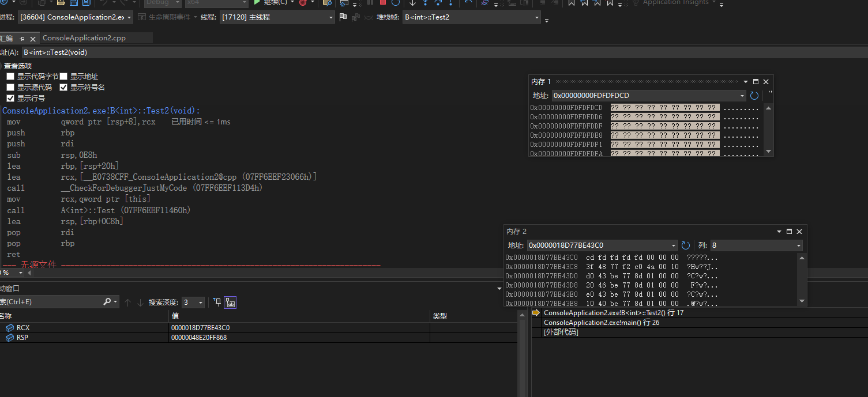Click the 内存 1 scrollbar down arrow
Image resolution: width=868 pixels, height=397 pixels.
point(768,152)
